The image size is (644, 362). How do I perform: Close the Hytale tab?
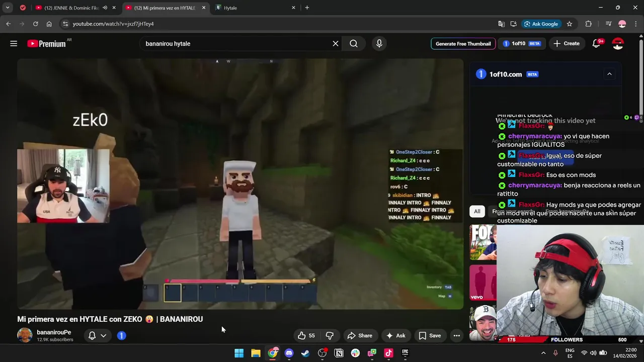[294, 8]
